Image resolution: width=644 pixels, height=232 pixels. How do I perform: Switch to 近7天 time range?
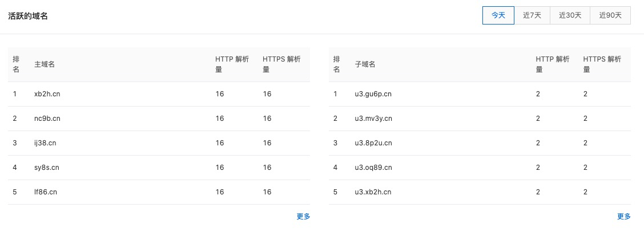[532, 15]
